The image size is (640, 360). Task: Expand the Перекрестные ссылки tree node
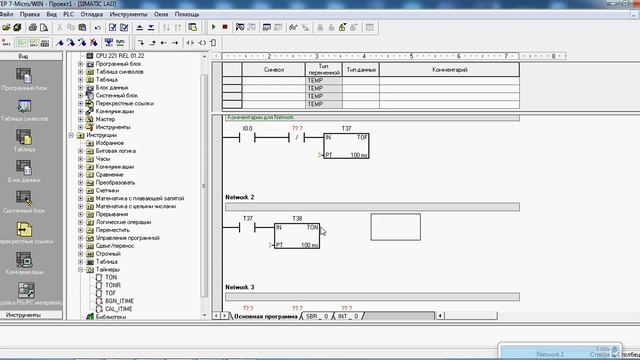[x=80, y=104]
